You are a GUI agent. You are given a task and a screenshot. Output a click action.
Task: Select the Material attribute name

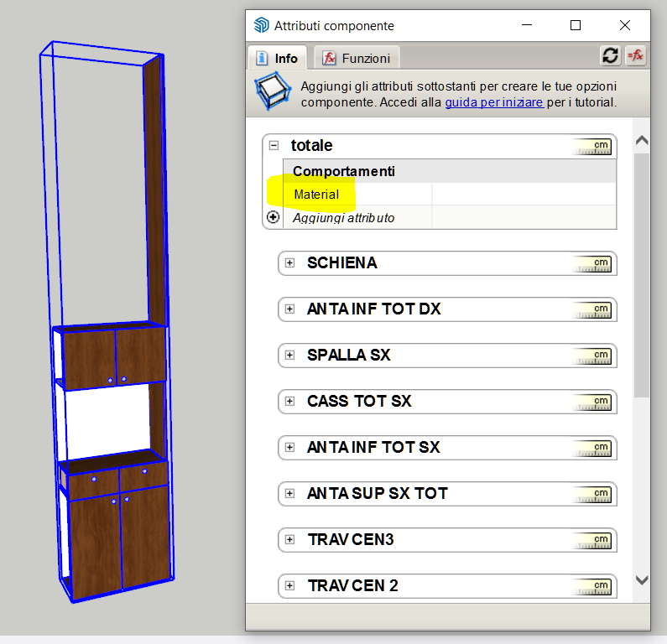pos(316,195)
